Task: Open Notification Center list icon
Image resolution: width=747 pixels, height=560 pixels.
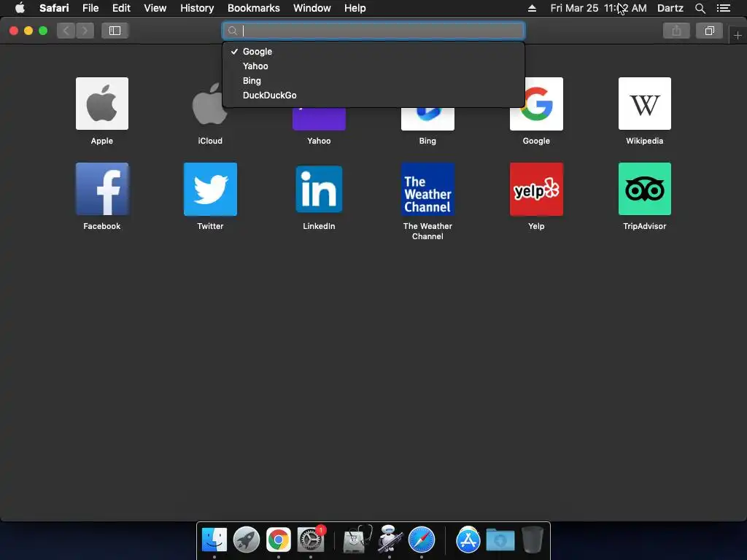Action: [724, 8]
